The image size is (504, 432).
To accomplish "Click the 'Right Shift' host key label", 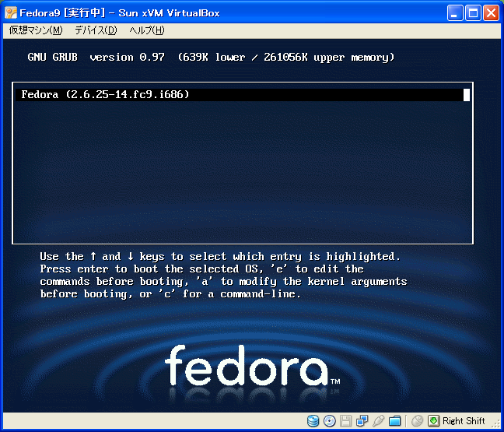I will tap(464, 421).
